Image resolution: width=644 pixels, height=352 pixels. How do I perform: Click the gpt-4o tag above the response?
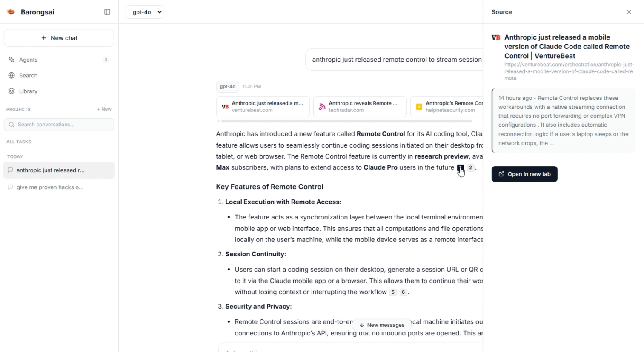[228, 86]
